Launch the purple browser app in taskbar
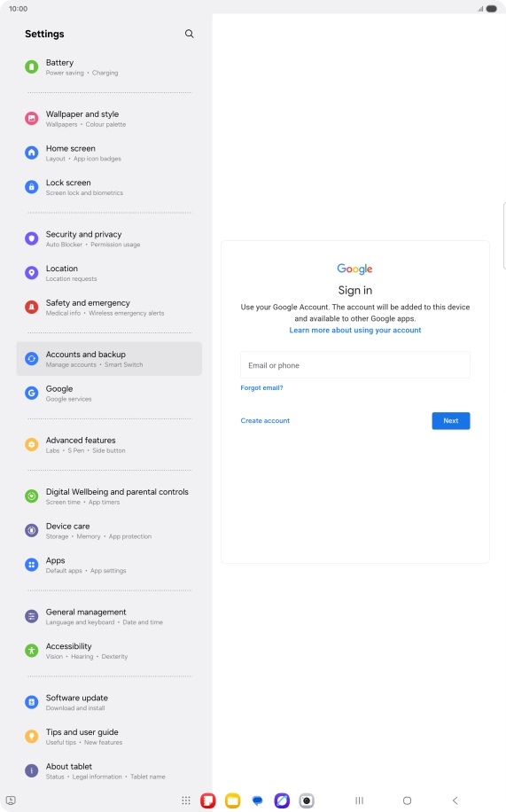506x812 pixels. click(282, 800)
